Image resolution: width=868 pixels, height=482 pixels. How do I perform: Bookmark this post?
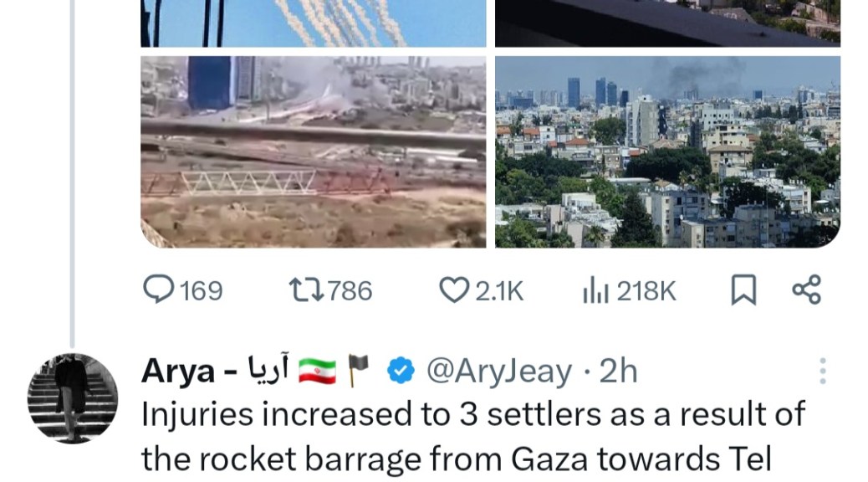743,290
